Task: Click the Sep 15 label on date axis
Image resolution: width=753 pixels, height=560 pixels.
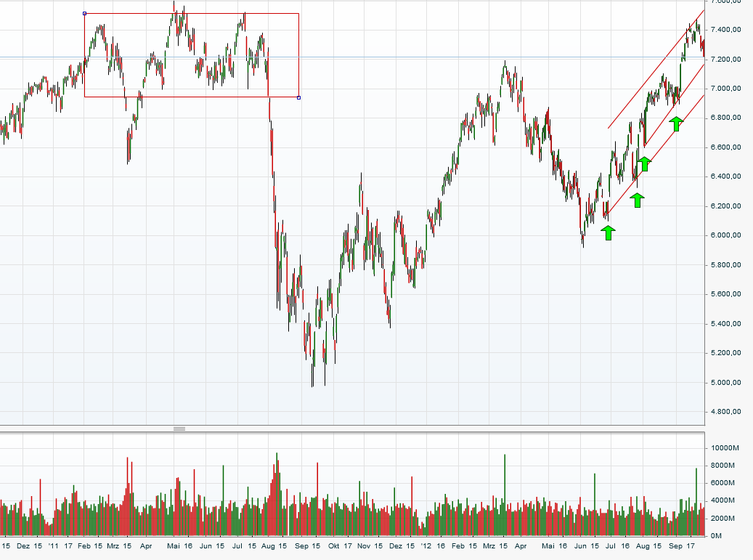Action: click(307, 546)
